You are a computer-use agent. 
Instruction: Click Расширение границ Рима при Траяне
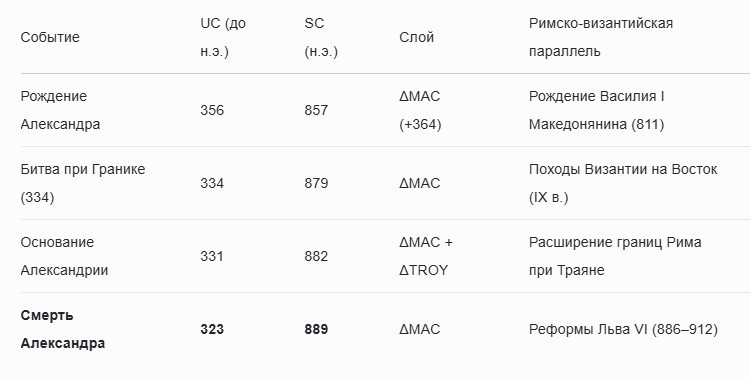pyautogui.click(x=615, y=256)
